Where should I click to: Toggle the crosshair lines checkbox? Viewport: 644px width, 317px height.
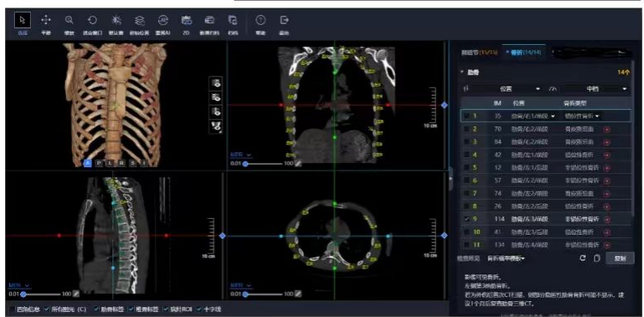click(x=199, y=309)
